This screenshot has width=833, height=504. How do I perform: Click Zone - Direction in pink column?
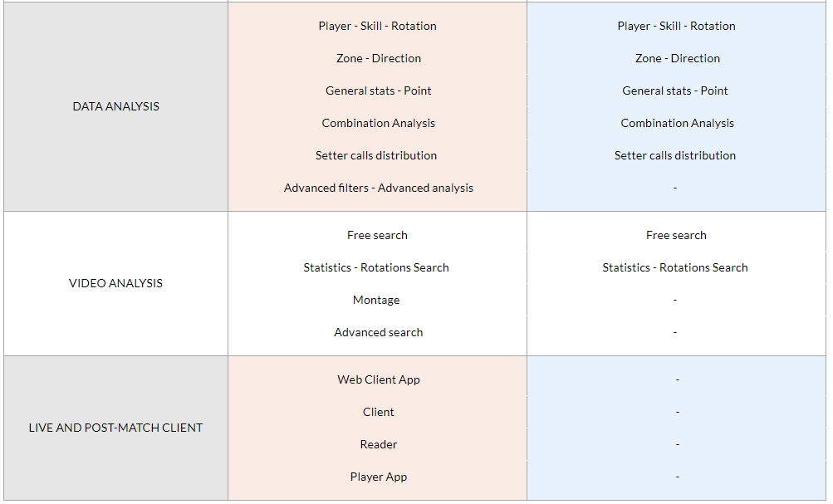pos(378,58)
